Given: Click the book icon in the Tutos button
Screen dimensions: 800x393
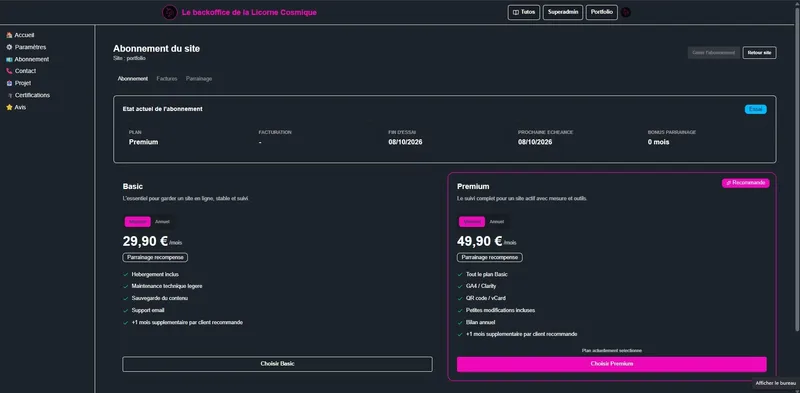Looking at the screenshot, I should [x=516, y=12].
